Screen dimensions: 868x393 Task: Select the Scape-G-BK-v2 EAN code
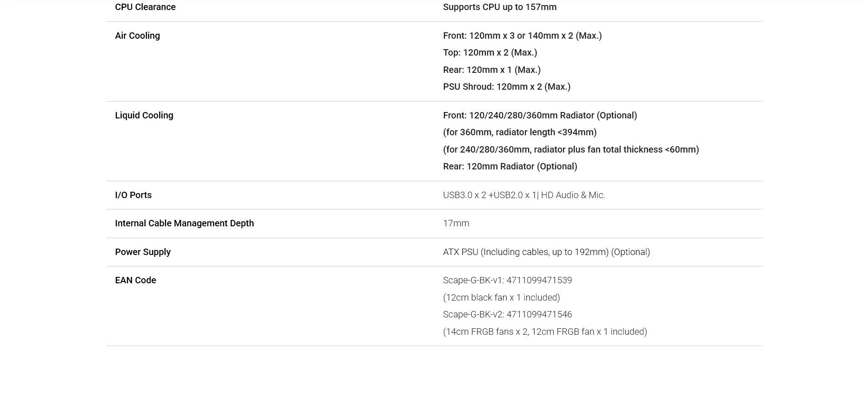point(507,314)
